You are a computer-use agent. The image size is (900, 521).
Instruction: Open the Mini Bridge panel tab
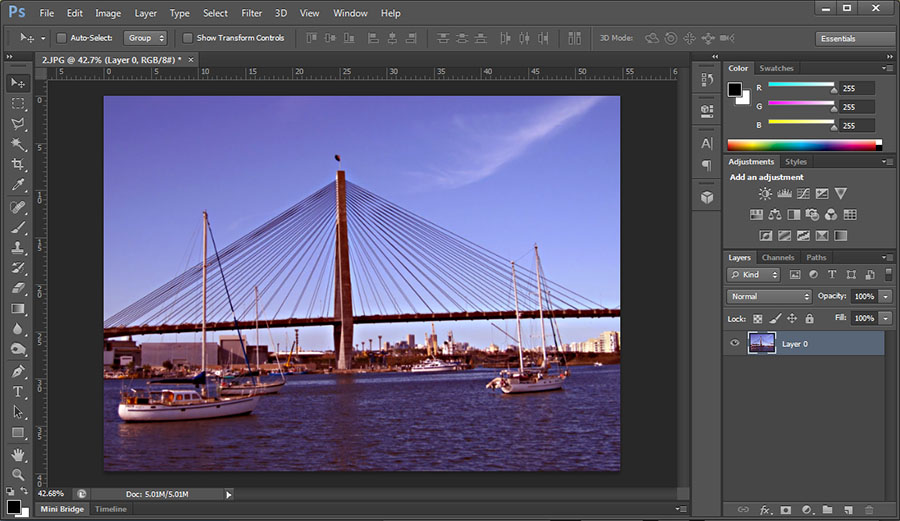62,509
